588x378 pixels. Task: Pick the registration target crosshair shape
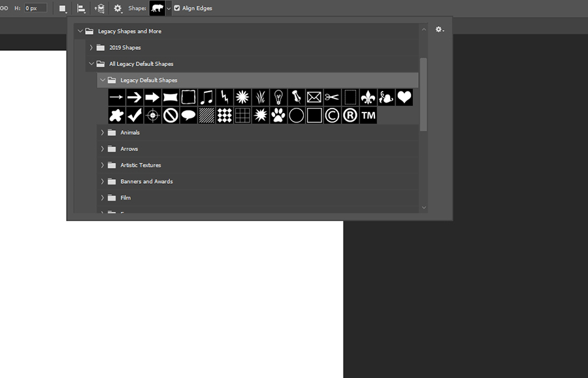coord(152,115)
